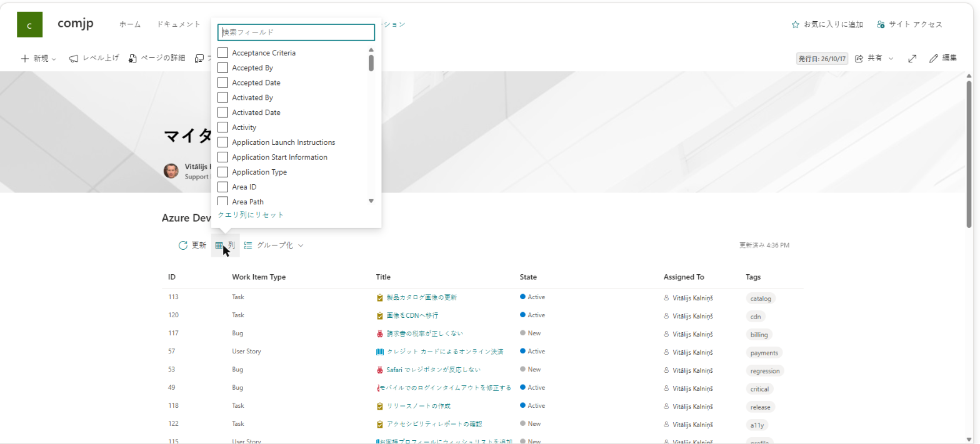Click the 更新 refresh icon
The image size is (980, 444).
(x=183, y=245)
